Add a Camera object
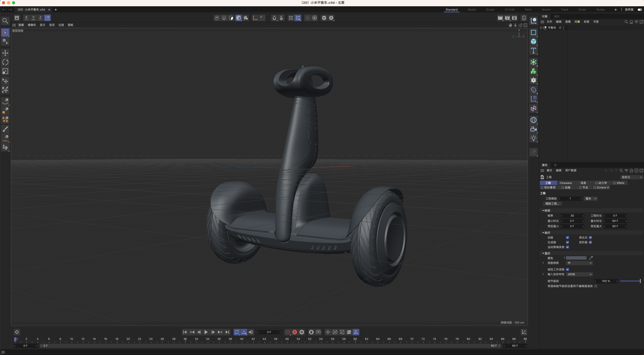The height and width of the screenshot is (355, 644). pyautogui.click(x=533, y=129)
